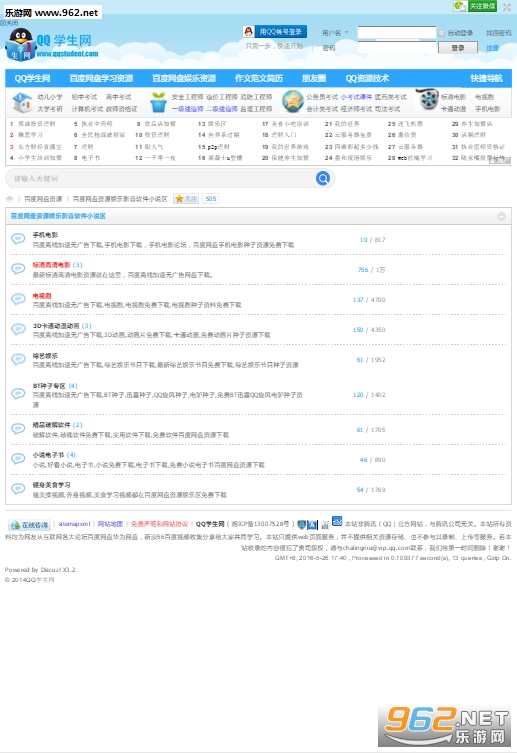The height and width of the screenshot is (753, 517).
Task: Open the 幼儿小学 link
Action: (x=50, y=97)
